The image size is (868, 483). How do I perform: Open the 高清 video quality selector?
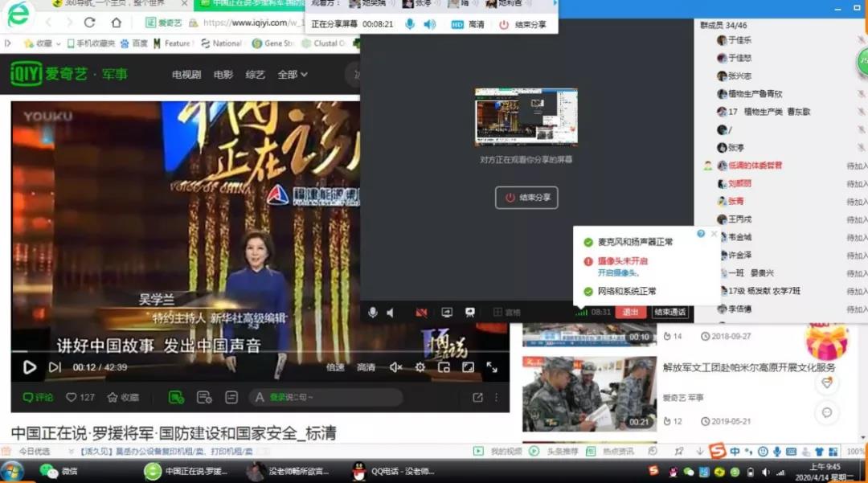[366, 367]
